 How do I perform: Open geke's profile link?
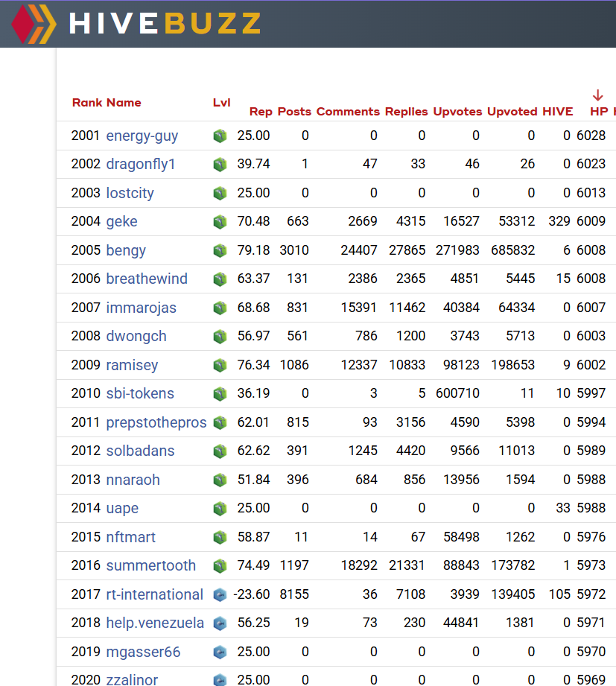click(121, 222)
